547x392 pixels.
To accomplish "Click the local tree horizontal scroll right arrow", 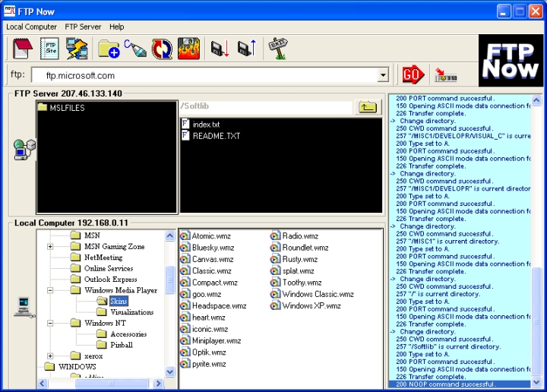I will click(x=158, y=384).
